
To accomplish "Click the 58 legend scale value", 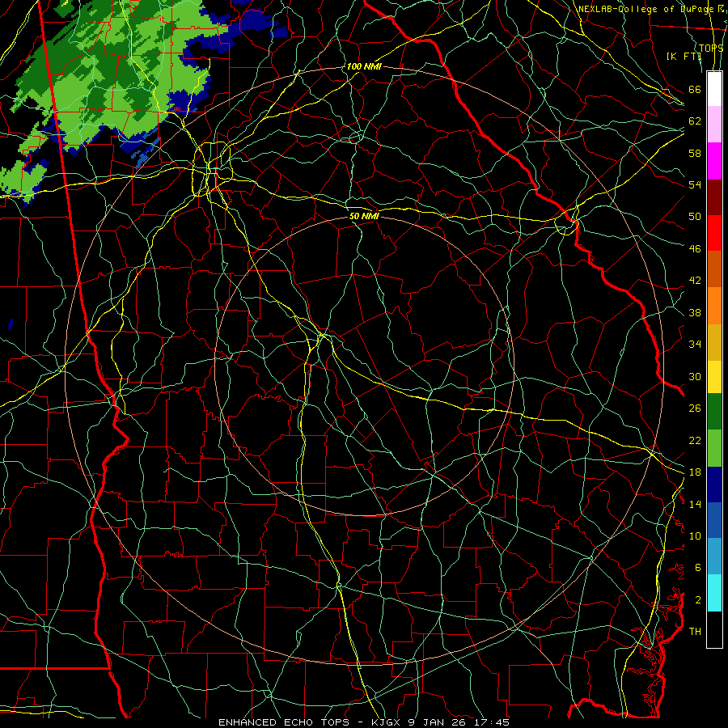I will click(695, 153).
